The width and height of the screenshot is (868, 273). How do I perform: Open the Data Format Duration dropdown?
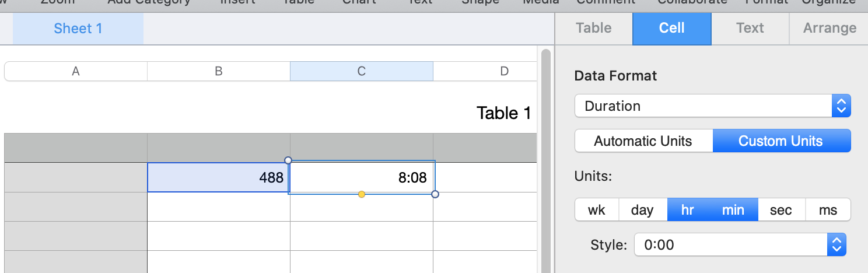[712, 106]
